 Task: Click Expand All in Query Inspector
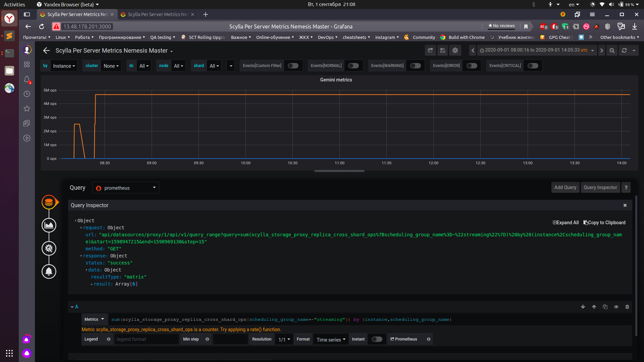point(566,223)
